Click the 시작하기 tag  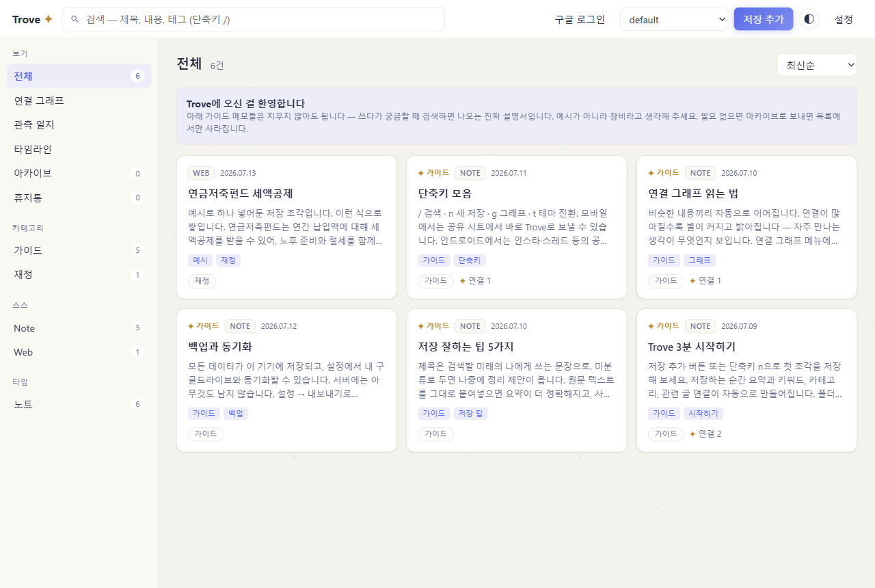coord(703,414)
